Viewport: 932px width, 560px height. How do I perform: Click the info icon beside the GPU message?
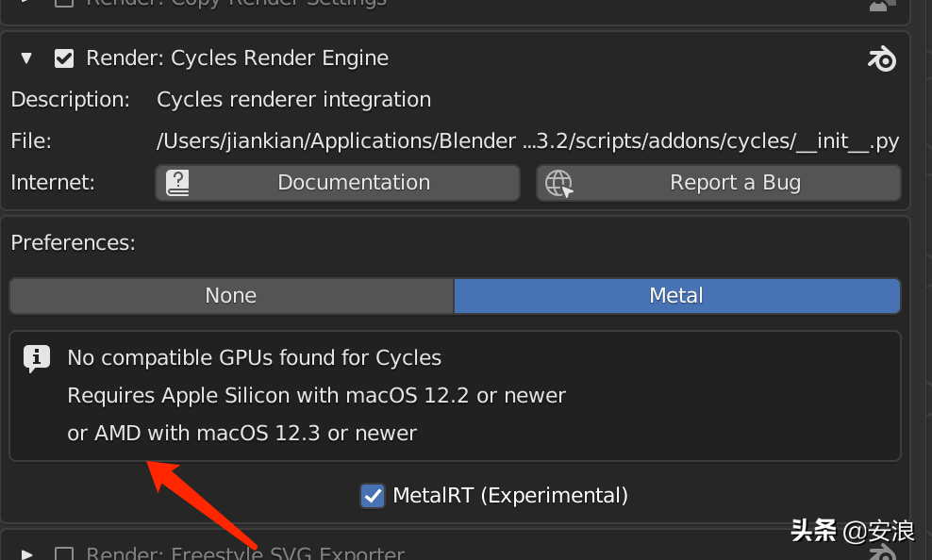pyautogui.click(x=37, y=358)
